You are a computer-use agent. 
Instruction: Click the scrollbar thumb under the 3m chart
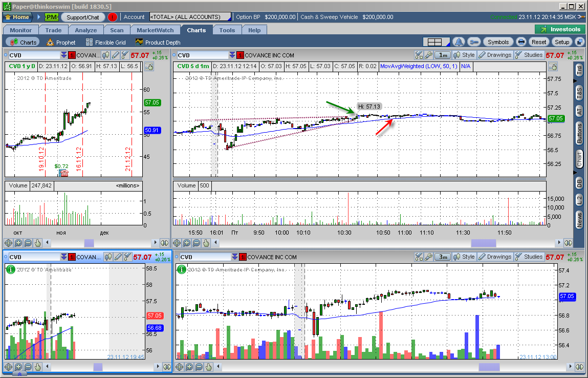coord(489,367)
